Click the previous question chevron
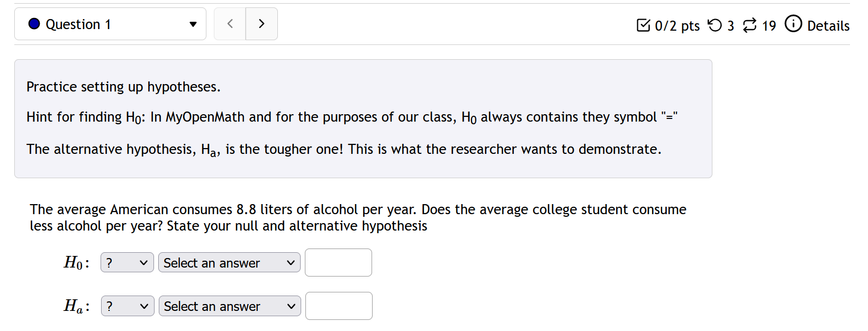The image size is (868, 331). coord(230,23)
